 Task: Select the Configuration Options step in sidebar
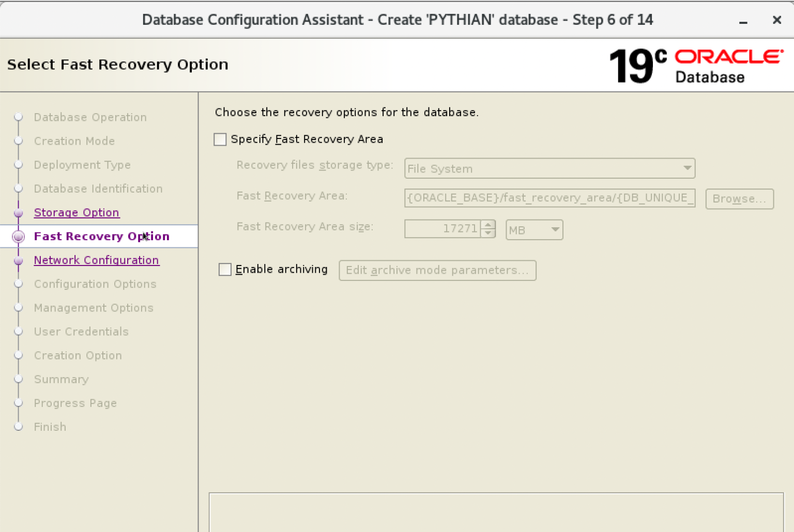(95, 284)
